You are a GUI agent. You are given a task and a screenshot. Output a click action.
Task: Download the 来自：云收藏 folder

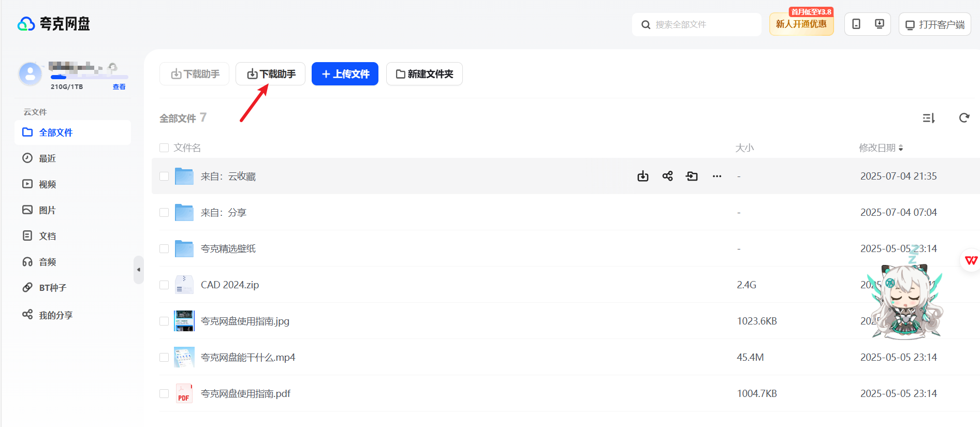(642, 176)
